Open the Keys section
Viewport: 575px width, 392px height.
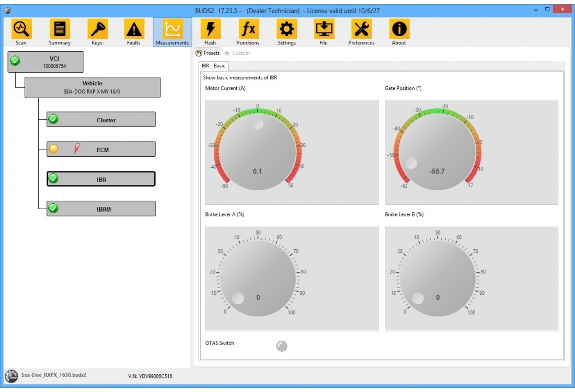(x=97, y=32)
